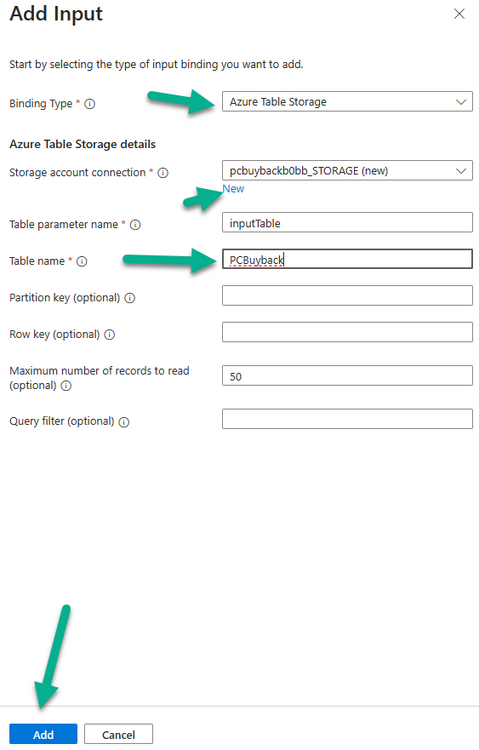Click the Query filter text field
The height and width of the screenshot is (750, 479).
click(347, 419)
